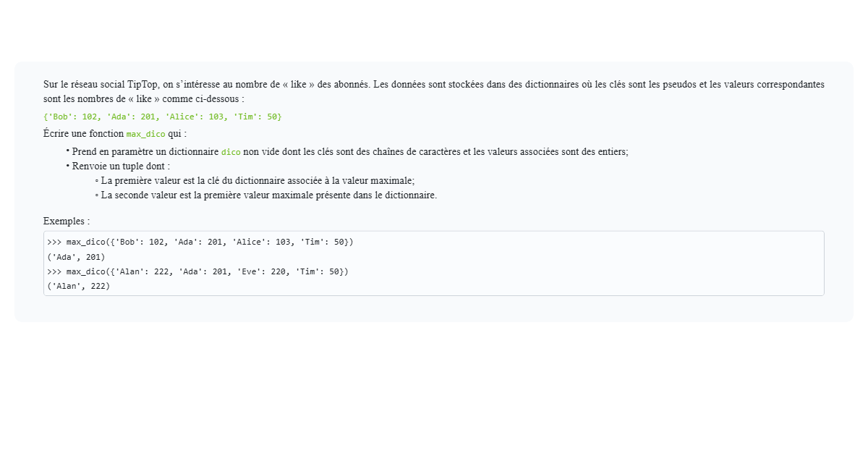Select the bullet about Prend en paramètre
The width and height of the screenshot is (868, 456).
[347, 152]
